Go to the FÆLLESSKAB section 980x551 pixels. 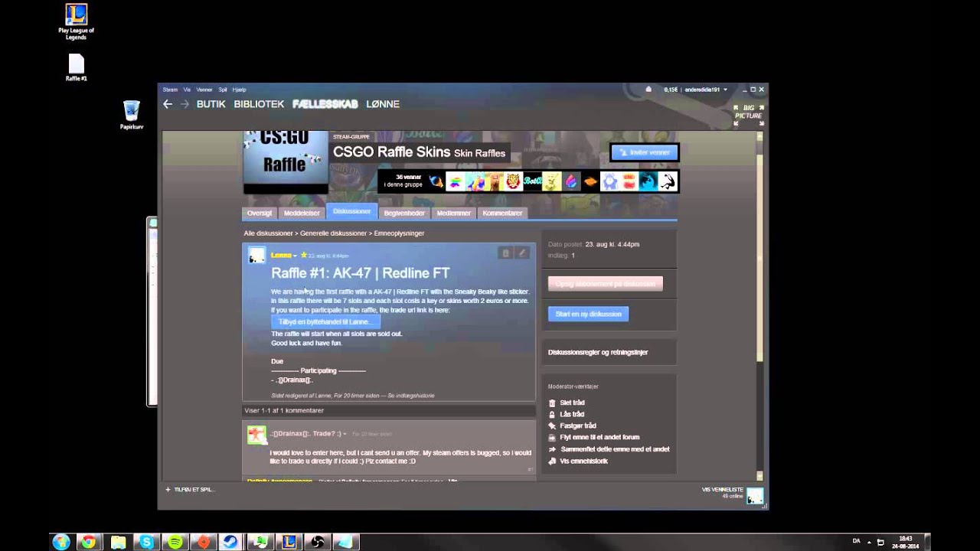[x=325, y=104]
